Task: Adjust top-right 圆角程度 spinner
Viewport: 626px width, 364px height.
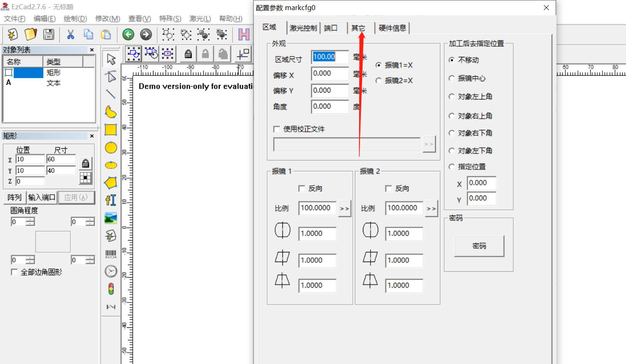Action: [x=90, y=222]
